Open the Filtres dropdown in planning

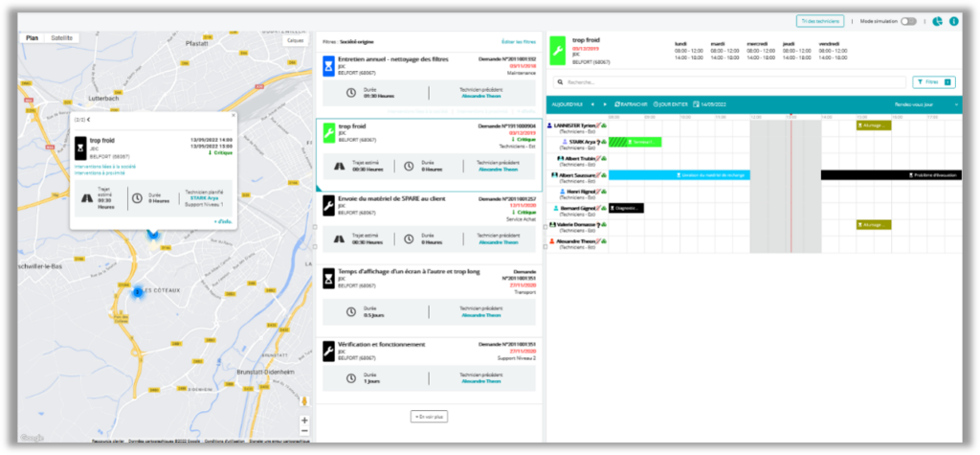933,82
